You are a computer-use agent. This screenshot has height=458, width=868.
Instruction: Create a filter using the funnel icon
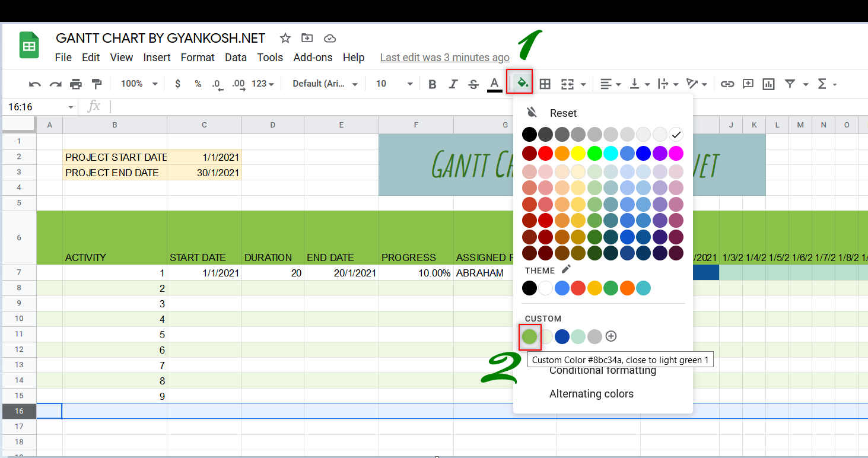point(790,84)
